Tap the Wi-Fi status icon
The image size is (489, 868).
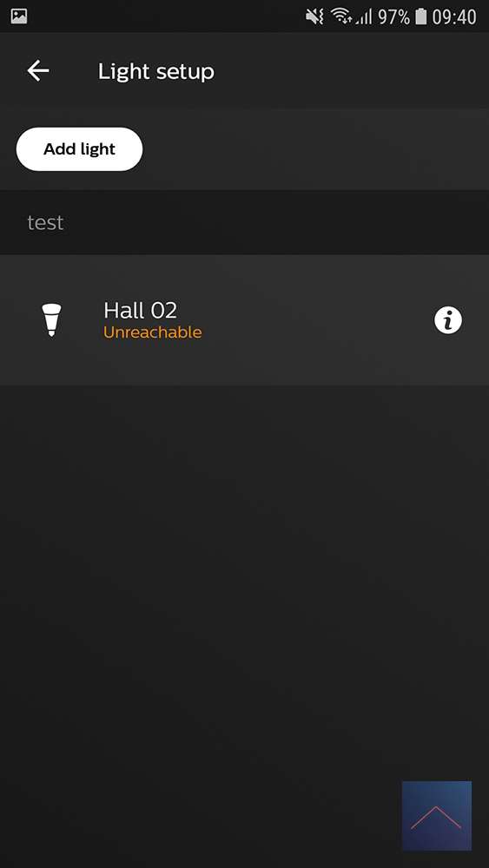click(341, 17)
